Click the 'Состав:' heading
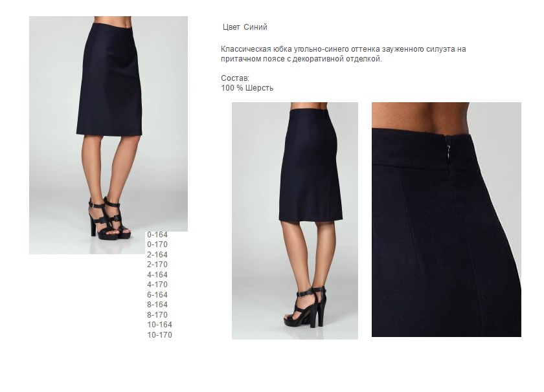The image size is (544, 392). (235, 78)
